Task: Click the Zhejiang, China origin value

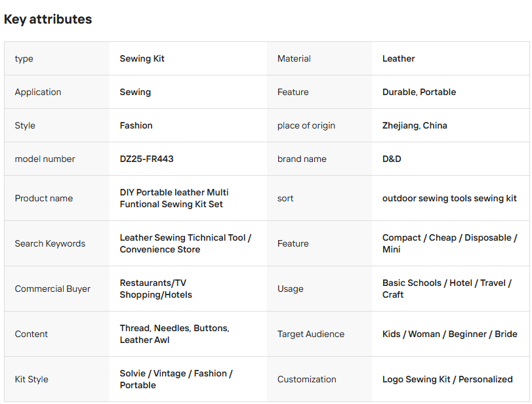Action: tap(415, 125)
